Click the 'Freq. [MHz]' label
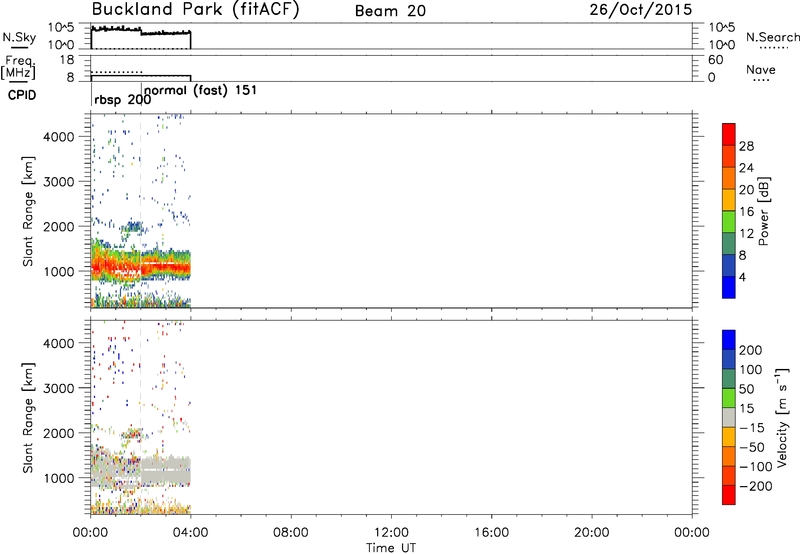This screenshot has height=554, width=800. click(19, 67)
